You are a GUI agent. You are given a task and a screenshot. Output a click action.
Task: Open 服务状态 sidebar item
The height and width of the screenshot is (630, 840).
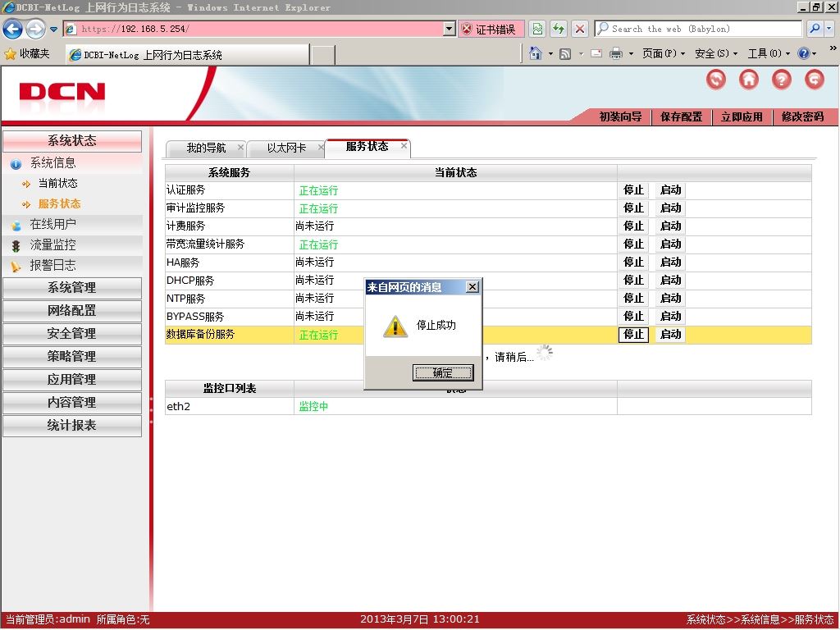click(59, 204)
